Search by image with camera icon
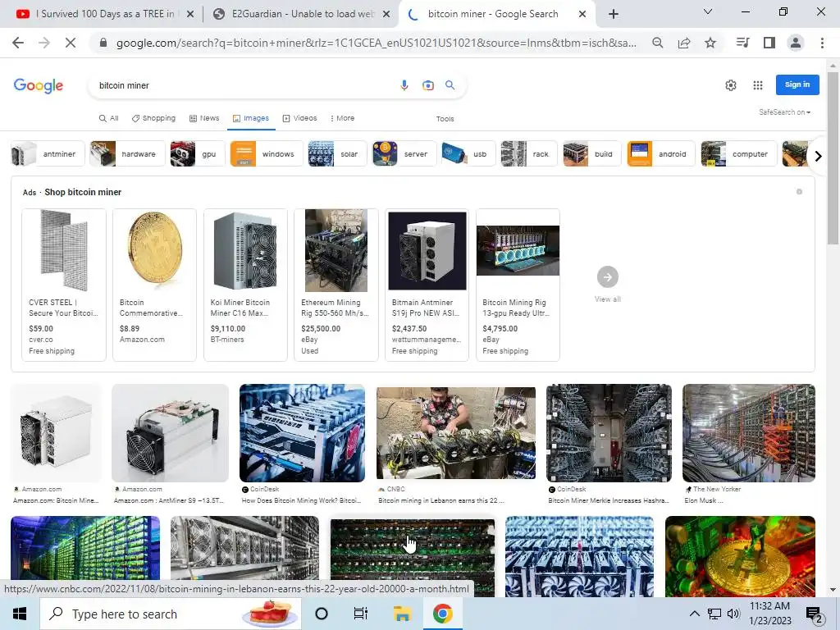This screenshot has width=840, height=630. point(428,85)
